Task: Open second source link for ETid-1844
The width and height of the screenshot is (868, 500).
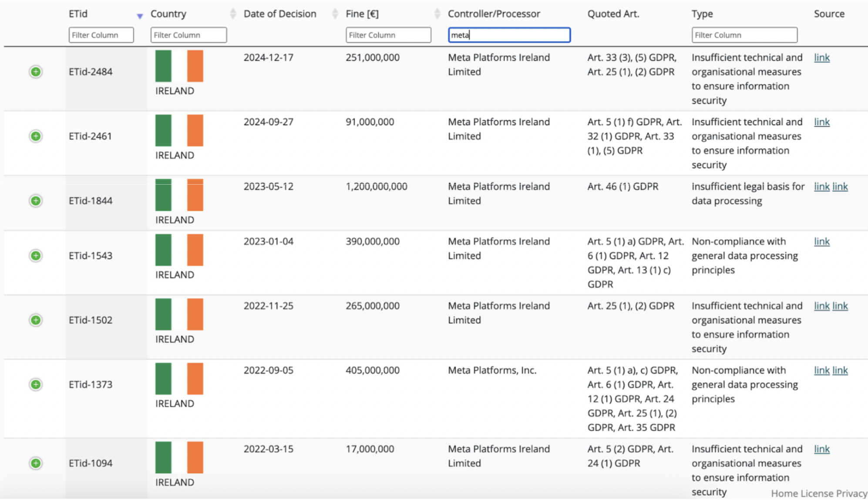Action: click(x=840, y=186)
